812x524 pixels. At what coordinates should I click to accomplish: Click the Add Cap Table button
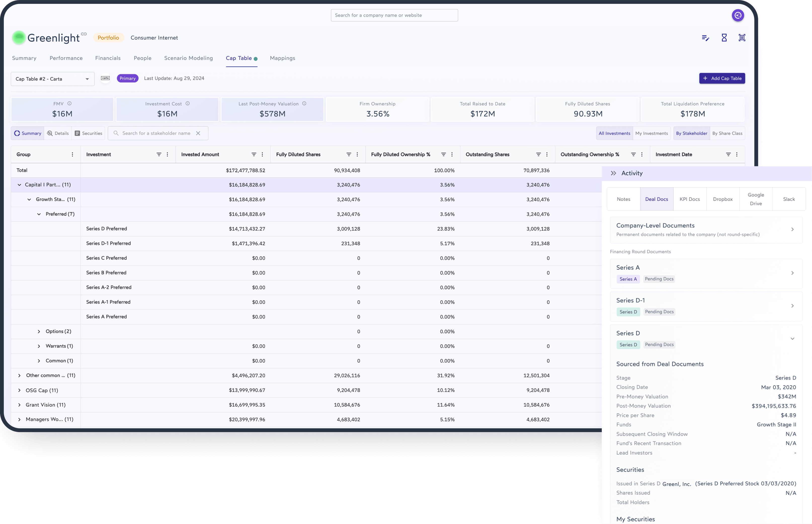tap(722, 78)
